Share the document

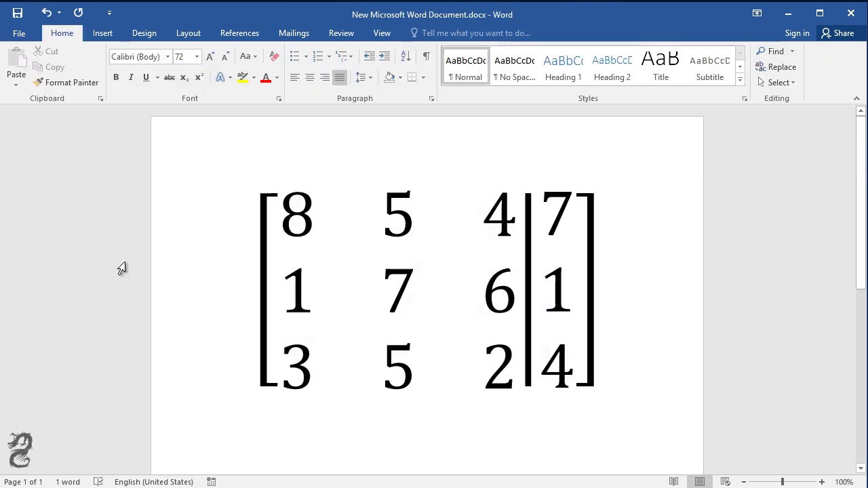pyautogui.click(x=837, y=33)
